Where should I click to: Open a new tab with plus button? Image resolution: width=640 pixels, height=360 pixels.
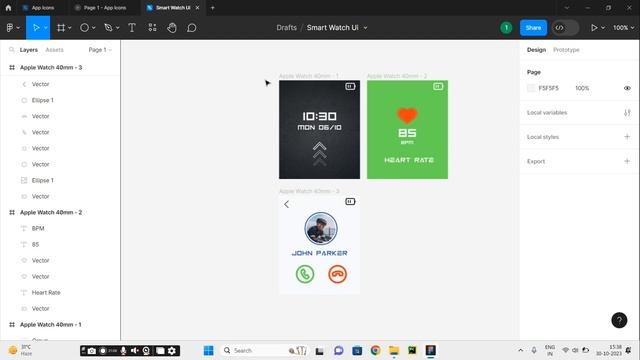pos(212,8)
